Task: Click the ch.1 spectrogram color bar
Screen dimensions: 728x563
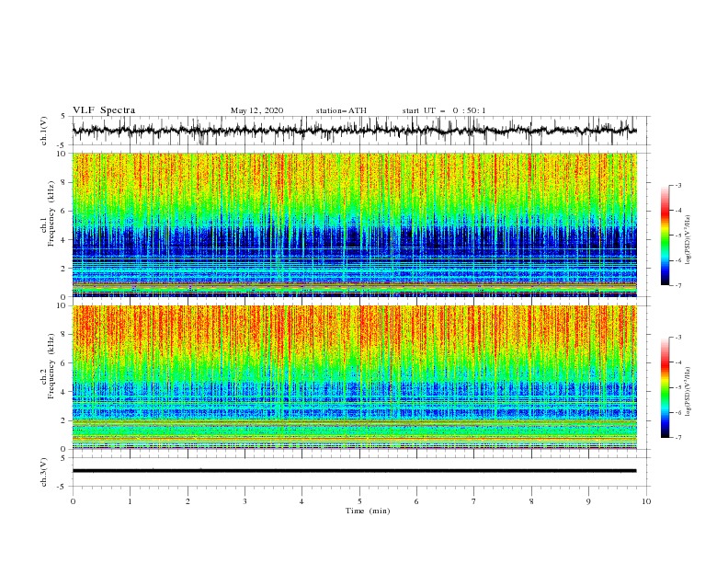Action: tap(665, 236)
